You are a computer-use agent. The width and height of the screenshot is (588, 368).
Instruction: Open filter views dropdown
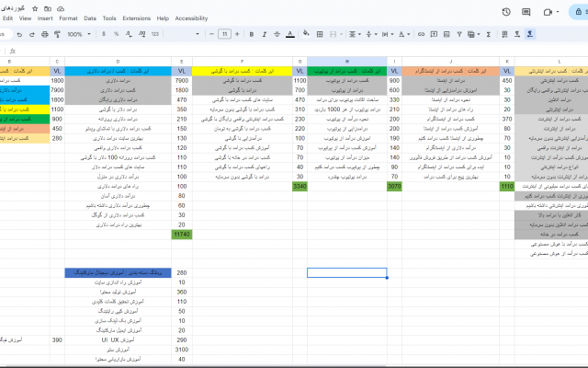[474, 34]
